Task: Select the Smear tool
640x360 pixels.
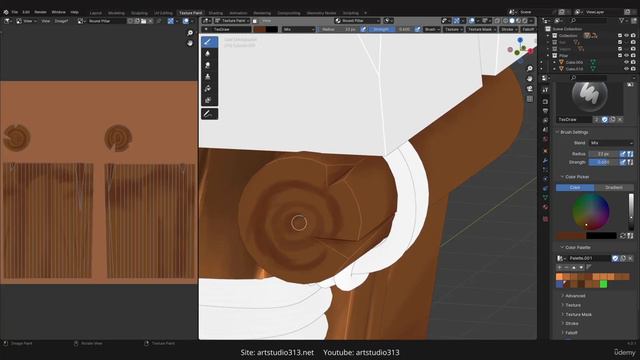Action: (x=208, y=65)
